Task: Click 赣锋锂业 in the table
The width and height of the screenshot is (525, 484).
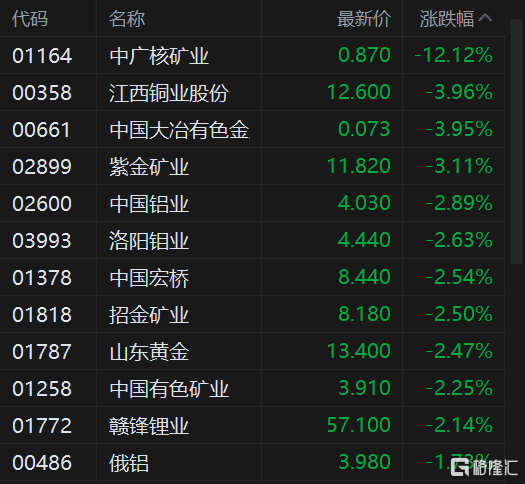Action: (x=149, y=426)
